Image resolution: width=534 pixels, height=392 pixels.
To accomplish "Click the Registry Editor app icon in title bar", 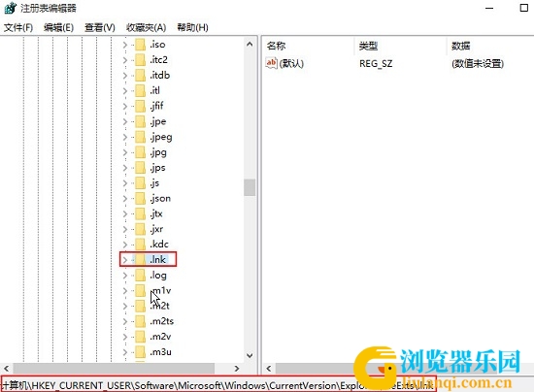I will point(11,8).
